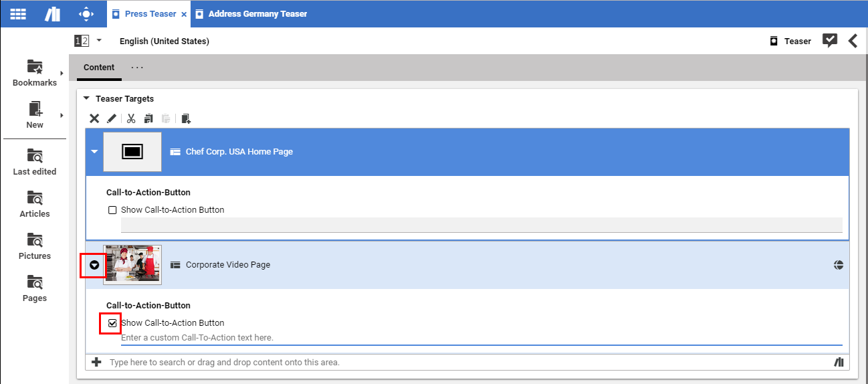Click the Teaser content type label
The height and width of the screenshot is (384, 868).
pyautogui.click(x=798, y=41)
